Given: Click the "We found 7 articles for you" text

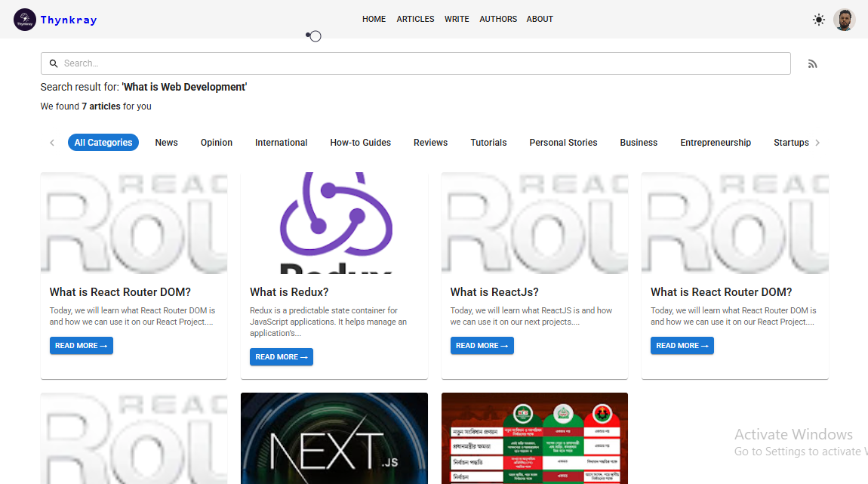Looking at the screenshot, I should pos(96,106).
